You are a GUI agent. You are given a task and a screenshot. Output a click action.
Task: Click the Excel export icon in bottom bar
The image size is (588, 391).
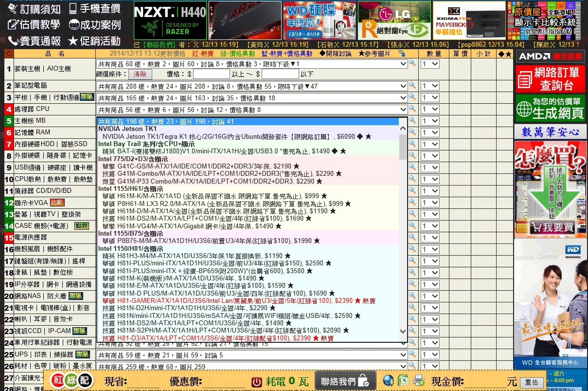pos(404,381)
